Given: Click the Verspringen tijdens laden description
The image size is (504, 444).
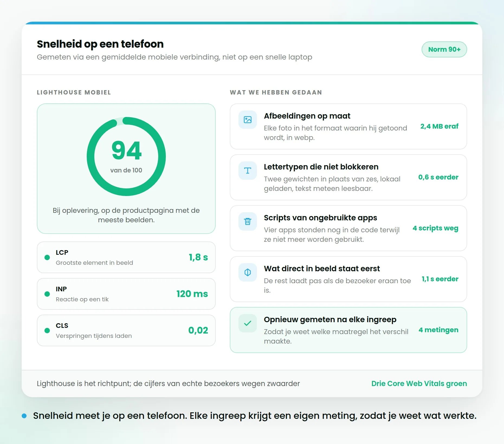Looking at the screenshot, I should pyautogui.click(x=94, y=336).
